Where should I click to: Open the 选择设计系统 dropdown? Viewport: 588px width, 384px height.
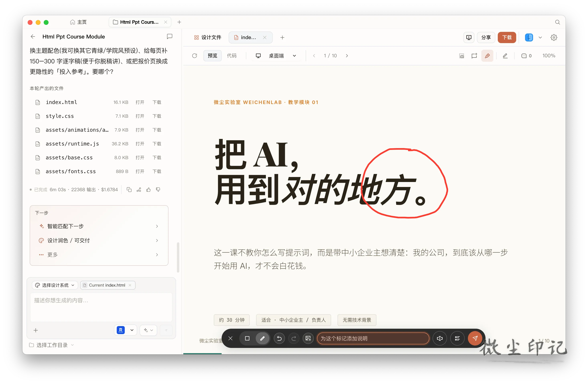tap(55, 285)
